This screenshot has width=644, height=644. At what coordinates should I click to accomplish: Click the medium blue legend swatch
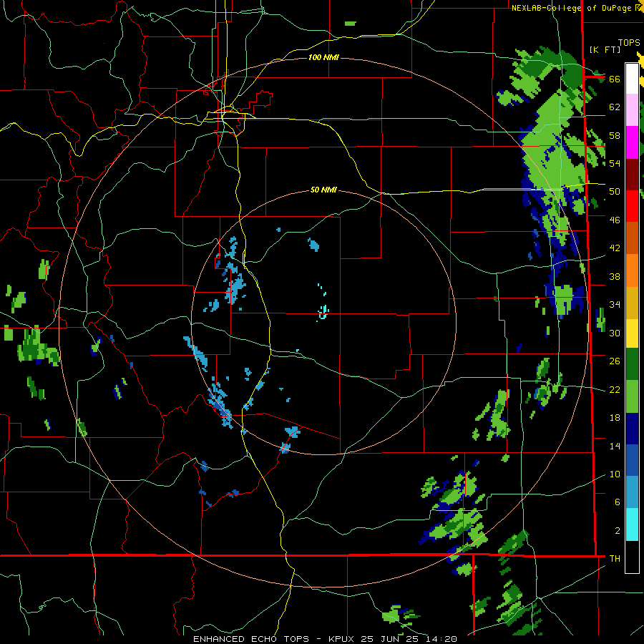632,460
